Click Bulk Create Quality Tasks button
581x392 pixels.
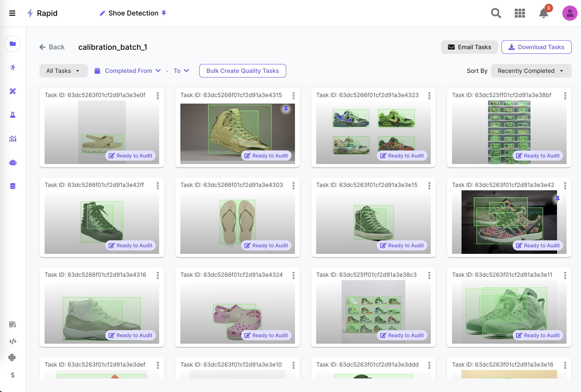242,71
